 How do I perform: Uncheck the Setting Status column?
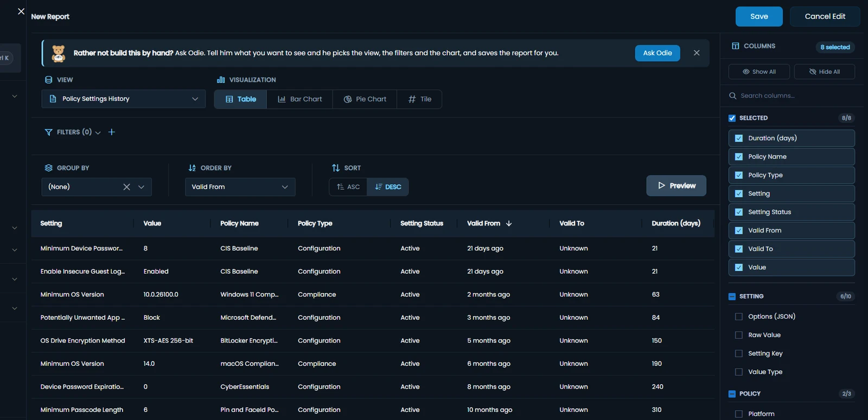point(739,212)
